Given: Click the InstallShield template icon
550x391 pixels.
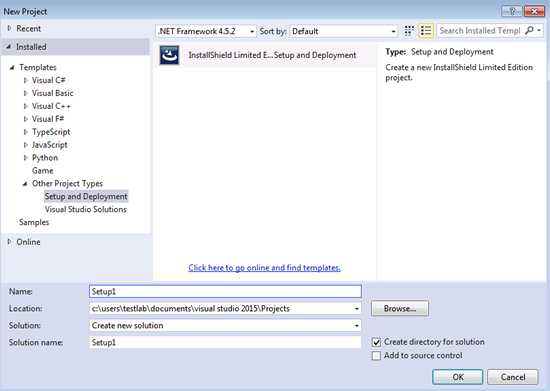Looking at the screenshot, I should [169, 55].
